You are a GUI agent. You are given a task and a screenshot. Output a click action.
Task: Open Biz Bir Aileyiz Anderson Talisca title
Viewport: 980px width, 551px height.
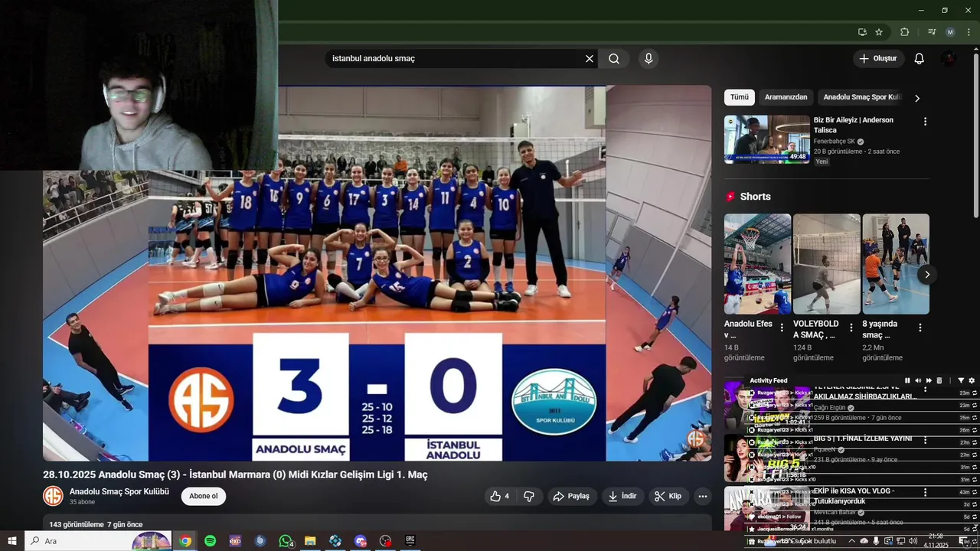click(853, 125)
